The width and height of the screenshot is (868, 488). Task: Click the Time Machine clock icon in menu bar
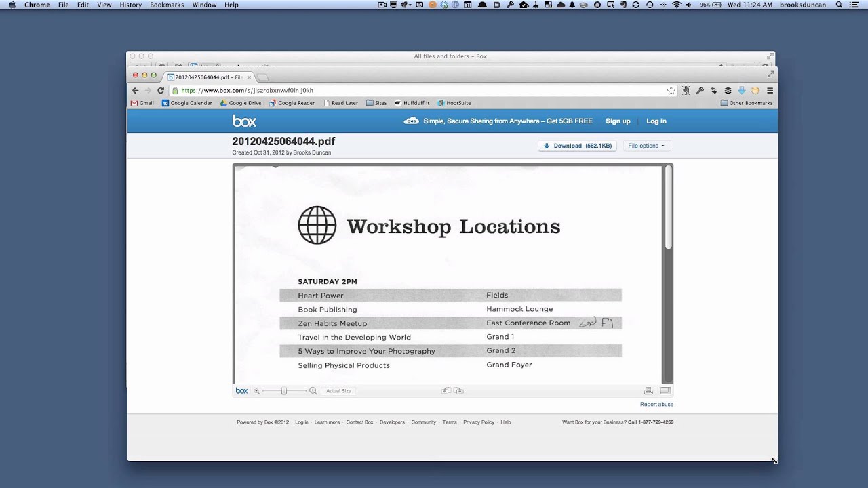coord(650,5)
